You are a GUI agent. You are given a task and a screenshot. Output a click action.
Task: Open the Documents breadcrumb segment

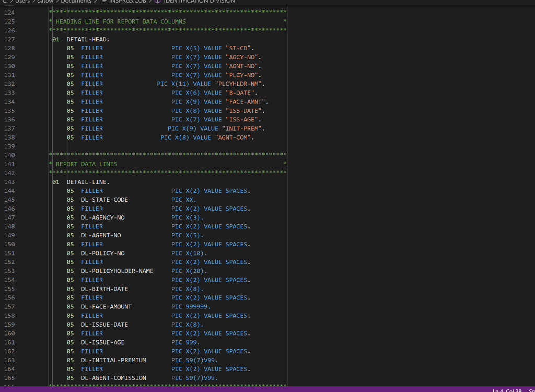(x=76, y=2)
